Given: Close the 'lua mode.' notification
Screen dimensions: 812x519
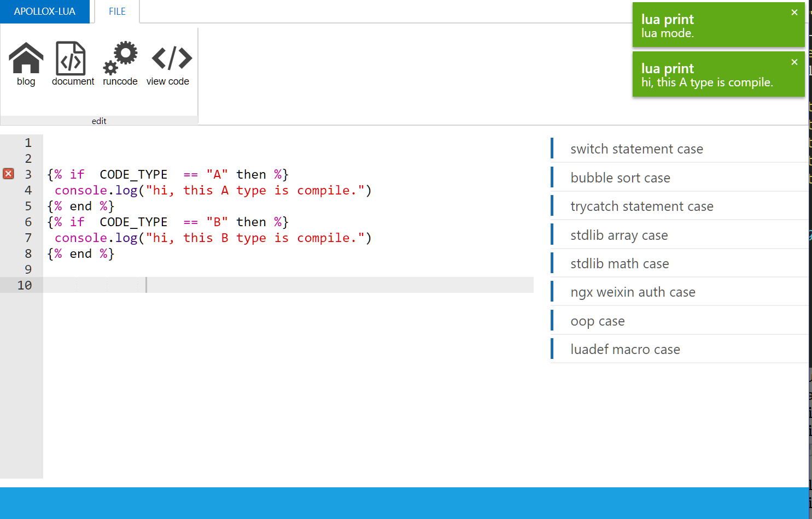Looking at the screenshot, I should tap(795, 12).
